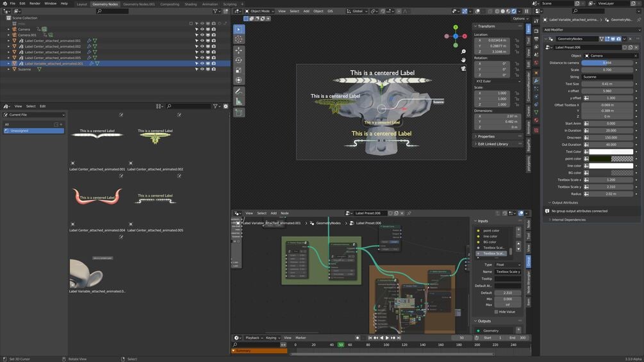Open the Type Float dropdown in node sidebar
644x362 pixels.
(x=508, y=265)
